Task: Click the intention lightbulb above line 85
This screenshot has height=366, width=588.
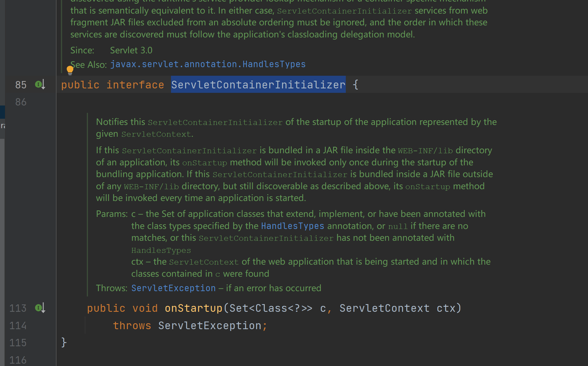Action: 70,70
